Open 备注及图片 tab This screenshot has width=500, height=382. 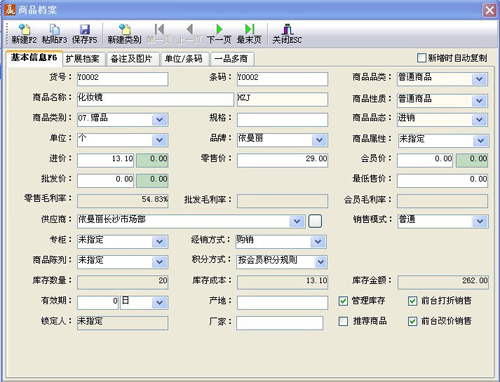pos(132,59)
